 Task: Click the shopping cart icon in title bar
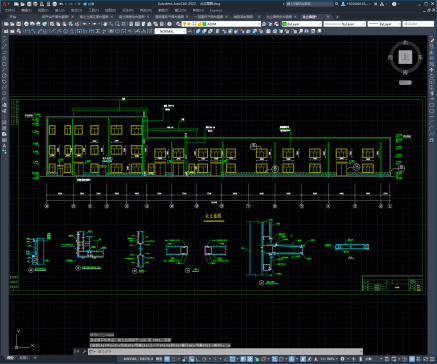point(375,4)
